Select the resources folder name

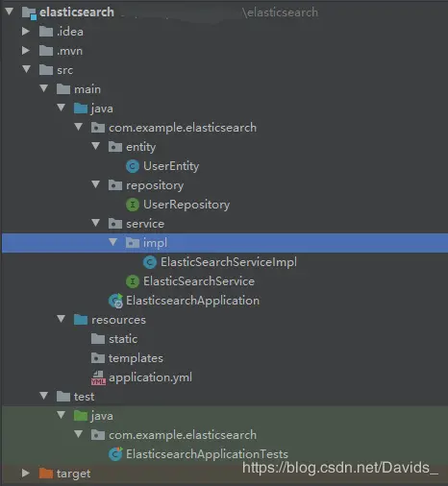pyautogui.click(x=118, y=320)
